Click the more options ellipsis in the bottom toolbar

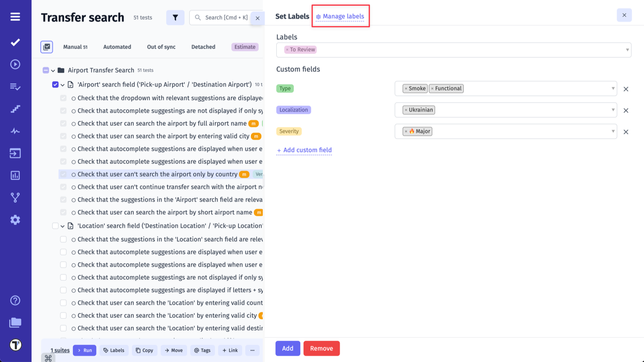point(252,350)
